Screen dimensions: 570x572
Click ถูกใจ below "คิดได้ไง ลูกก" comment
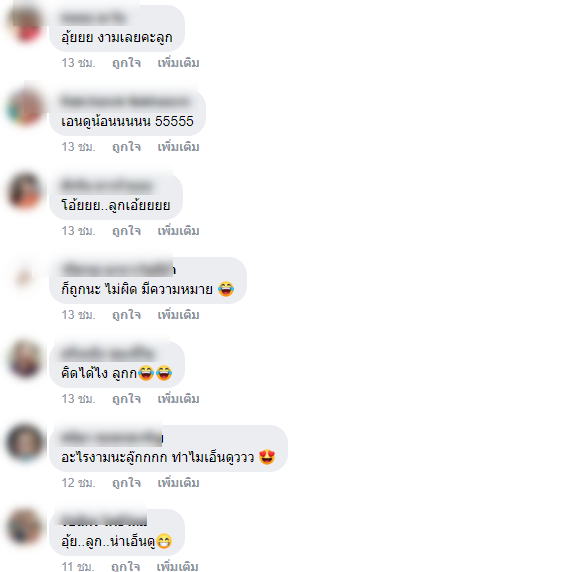126,399
